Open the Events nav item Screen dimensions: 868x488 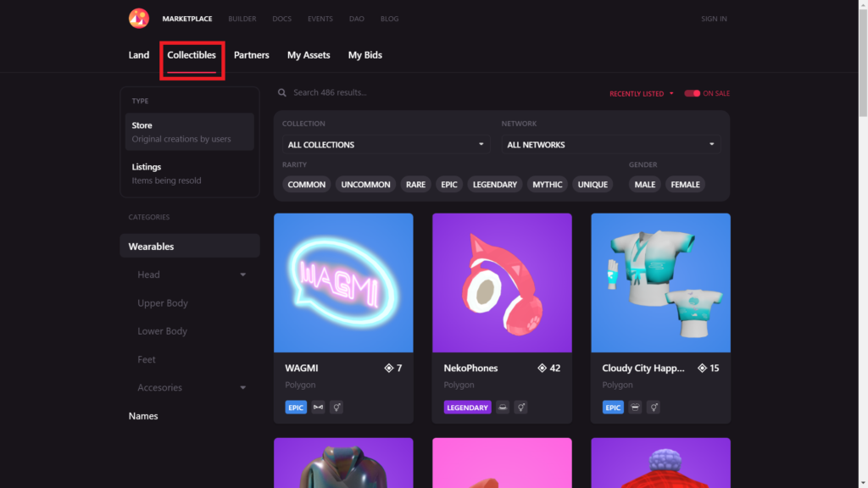pyautogui.click(x=320, y=19)
